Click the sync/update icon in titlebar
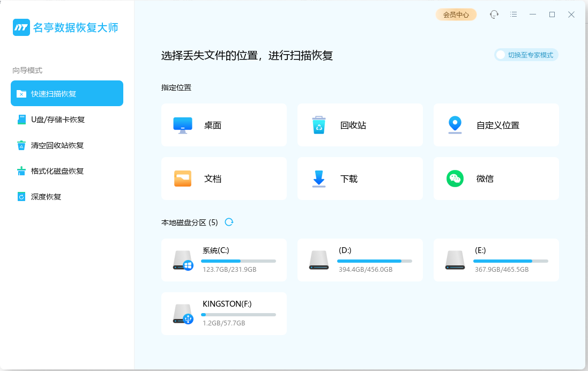 click(x=494, y=14)
